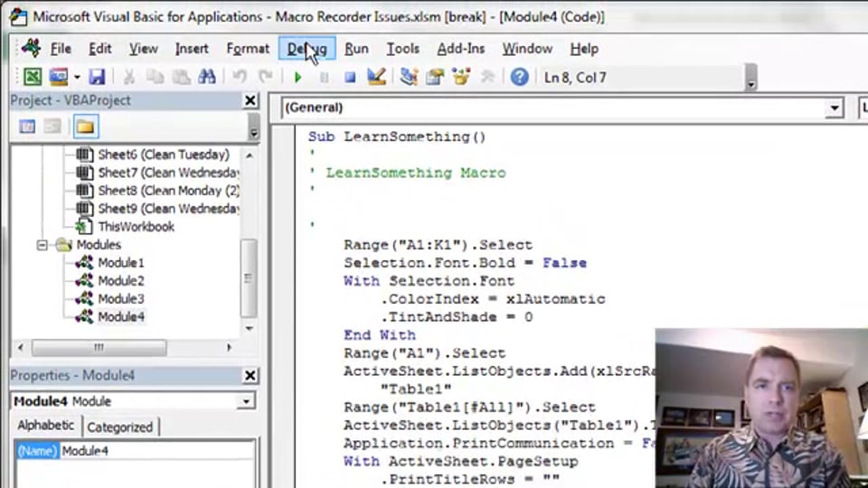The width and height of the screenshot is (868, 488).
Task: Open the Edit menu
Action: pyautogui.click(x=100, y=49)
